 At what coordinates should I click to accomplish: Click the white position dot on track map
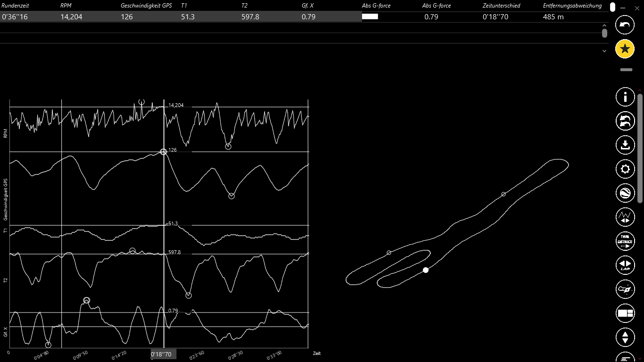tap(426, 270)
